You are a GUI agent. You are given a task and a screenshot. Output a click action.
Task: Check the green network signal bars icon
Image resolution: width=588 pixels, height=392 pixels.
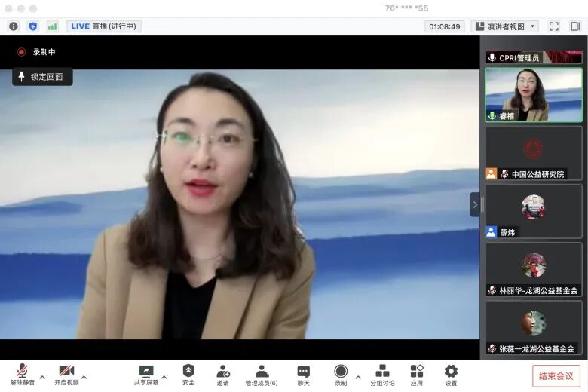point(53,26)
